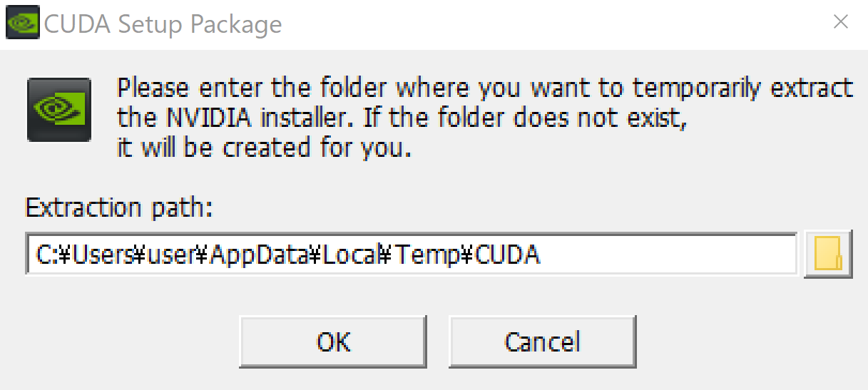Place cursor on "AppData" in the extraction path
The width and height of the screenshot is (868, 390).
pyautogui.click(x=262, y=255)
